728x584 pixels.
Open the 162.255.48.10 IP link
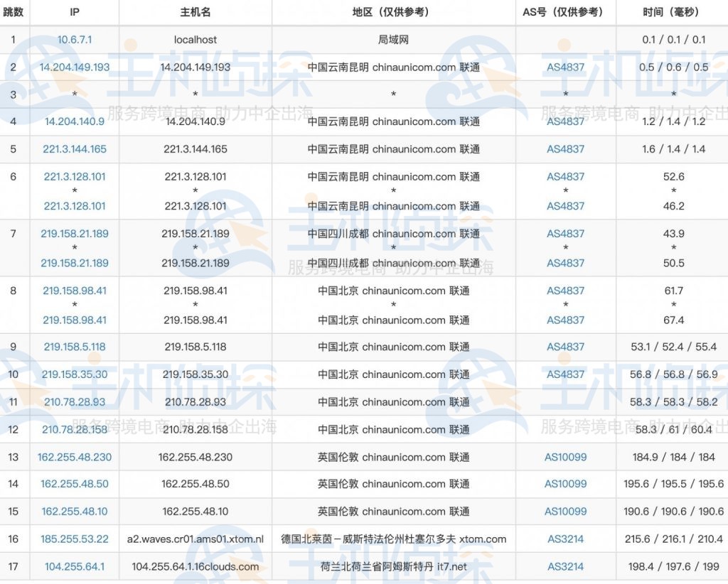pos(74,511)
